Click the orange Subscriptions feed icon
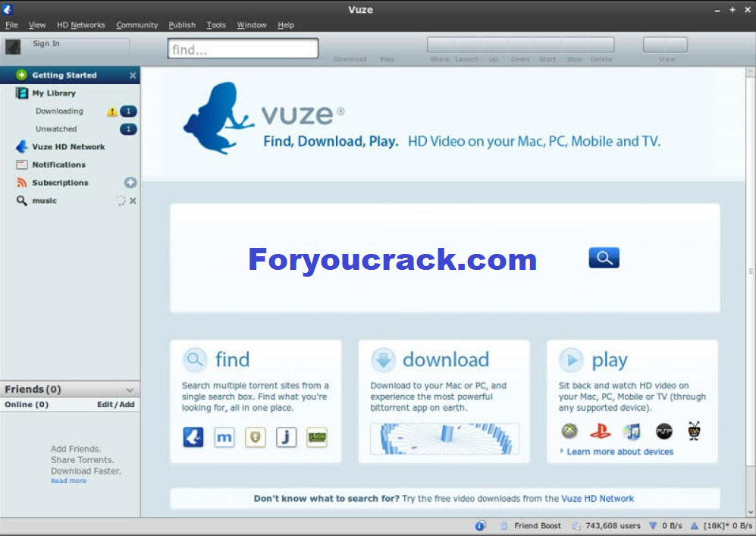Image resolution: width=756 pixels, height=536 pixels. pyautogui.click(x=22, y=183)
